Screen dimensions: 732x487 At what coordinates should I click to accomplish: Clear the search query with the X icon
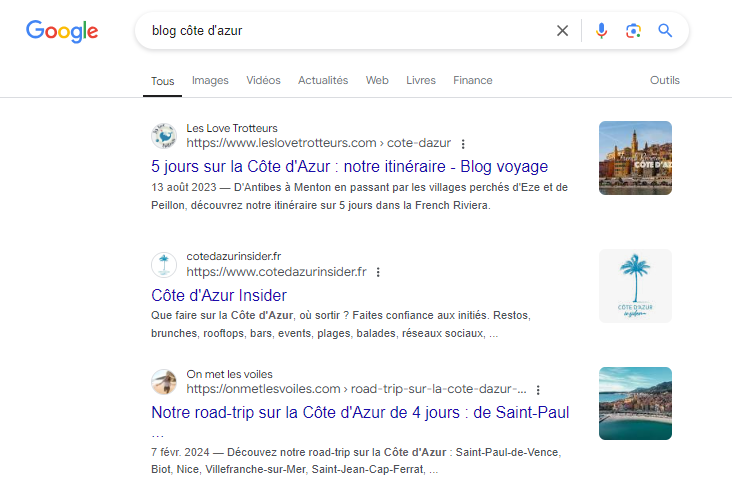pos(563,31)
